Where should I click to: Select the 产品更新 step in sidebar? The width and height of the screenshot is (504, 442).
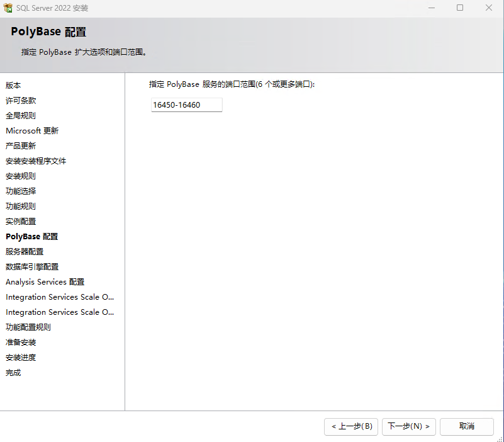(21, 146)
